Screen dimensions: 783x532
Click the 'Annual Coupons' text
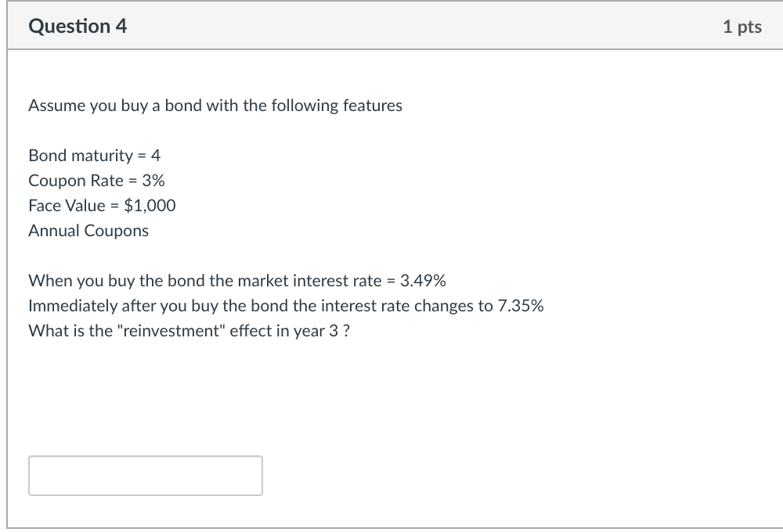pyautogui.click(x=88, y=230)
